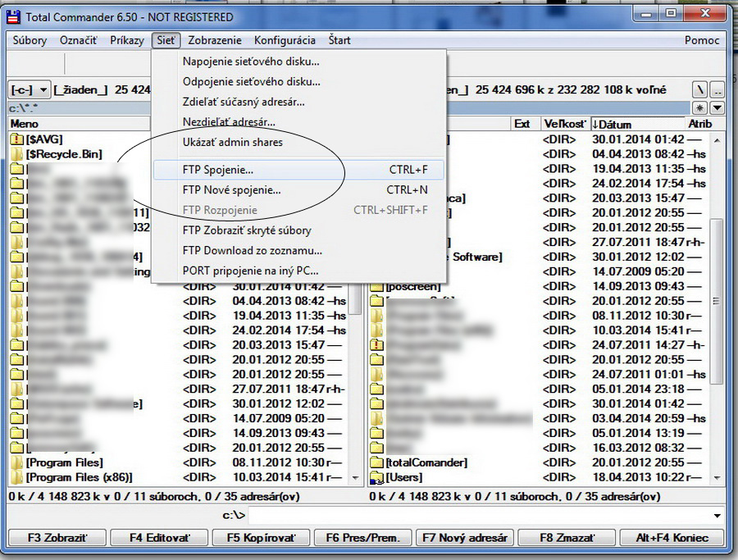Toggle FTP Zobraziť skryté súbory
The image size is (738, 560).
point(298,230)
